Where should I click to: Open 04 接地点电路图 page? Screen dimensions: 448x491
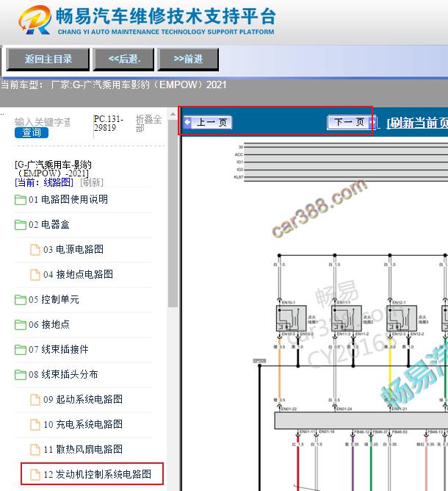coord(78,275)
